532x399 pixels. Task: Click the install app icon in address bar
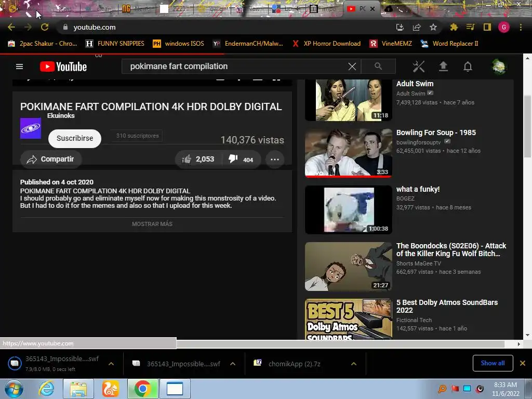click(400, 27)
